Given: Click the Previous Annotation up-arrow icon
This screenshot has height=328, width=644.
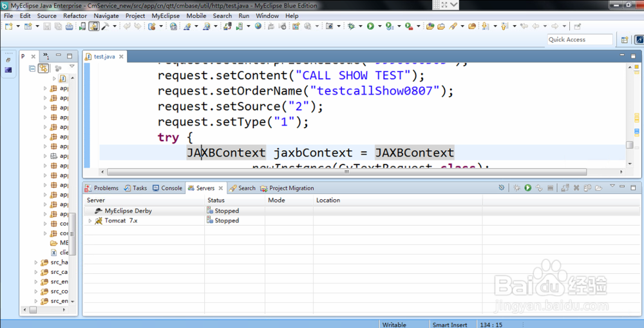Looking at the screenshot, I should coord(504,26).
